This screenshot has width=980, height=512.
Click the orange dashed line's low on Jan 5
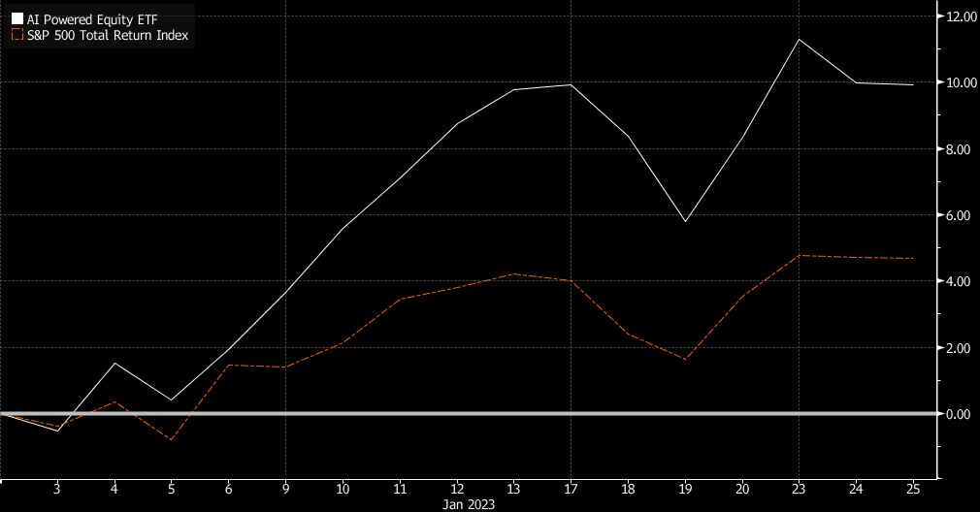click(x=171, y=440)
